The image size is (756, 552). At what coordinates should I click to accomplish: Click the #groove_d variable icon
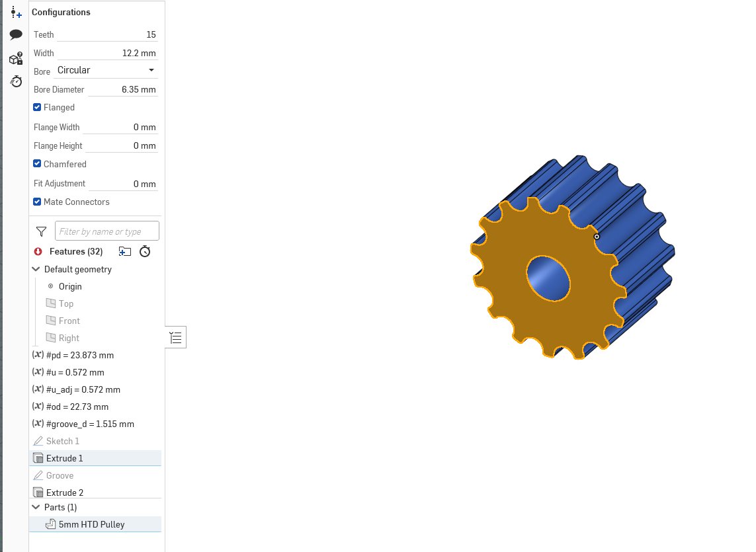point(38,423)
